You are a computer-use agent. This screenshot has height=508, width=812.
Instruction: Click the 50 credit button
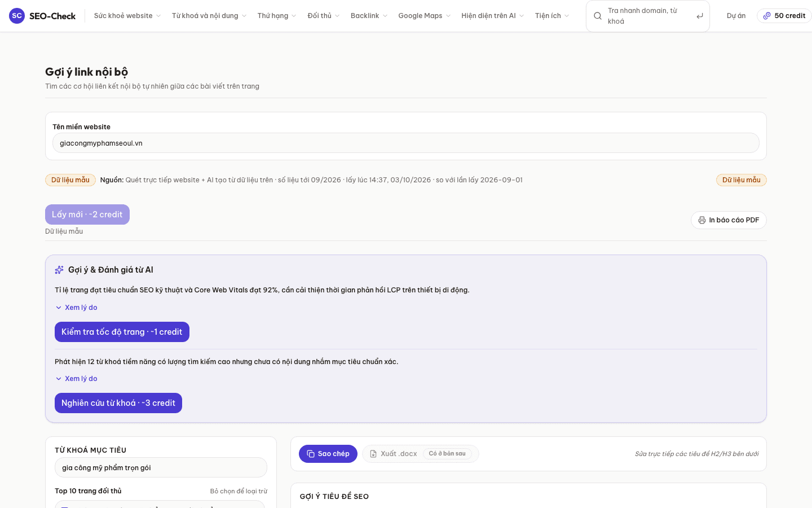click(x=784, y=16)
